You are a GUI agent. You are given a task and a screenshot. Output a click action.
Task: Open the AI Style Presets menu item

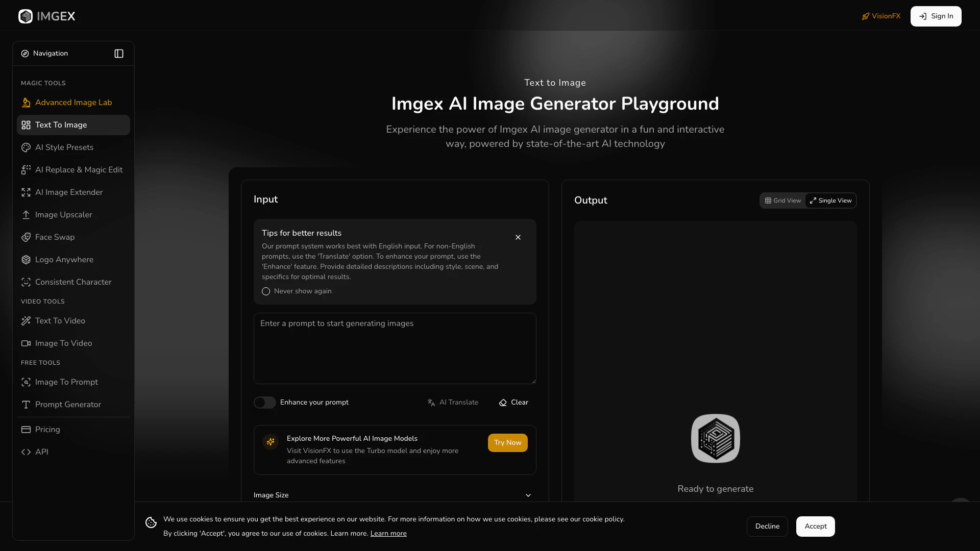(64, 147)
